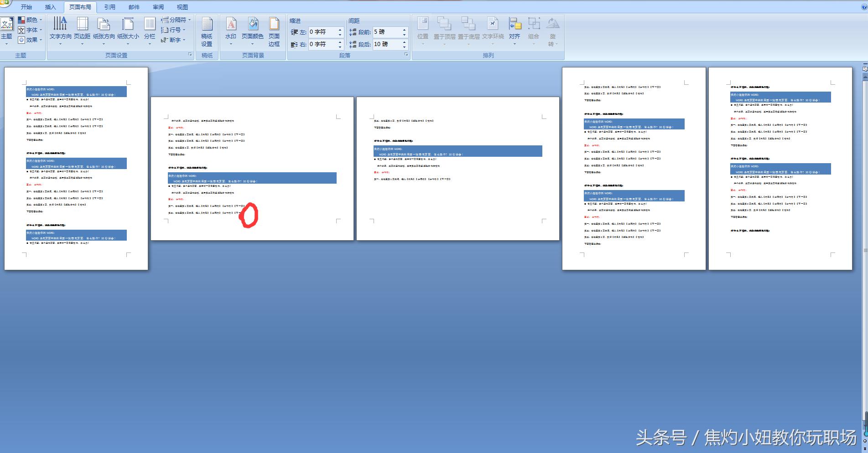Open the 对齐 align menu
This screenshot has height=453, width=868.
click(515, 31)
